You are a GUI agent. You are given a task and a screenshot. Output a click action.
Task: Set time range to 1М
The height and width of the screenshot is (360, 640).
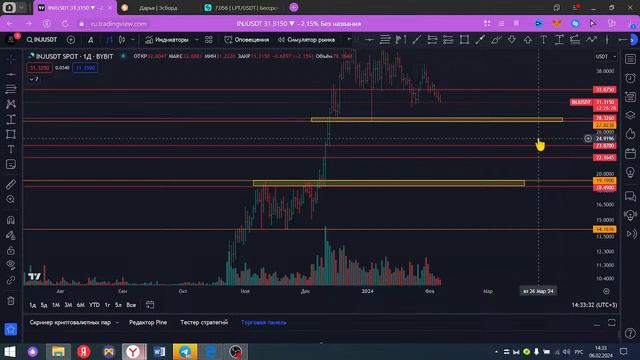[x=56, y=305]
